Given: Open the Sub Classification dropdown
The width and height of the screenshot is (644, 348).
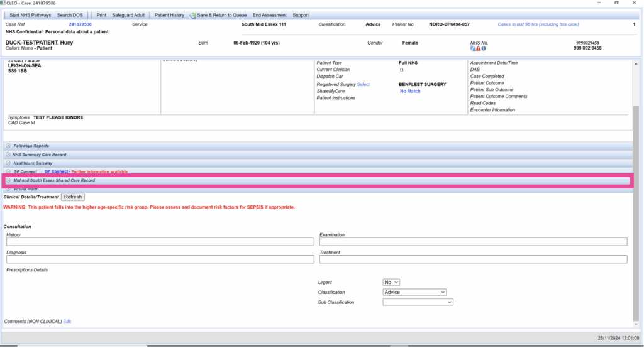Looking at the screenshot, I should 418,302.
